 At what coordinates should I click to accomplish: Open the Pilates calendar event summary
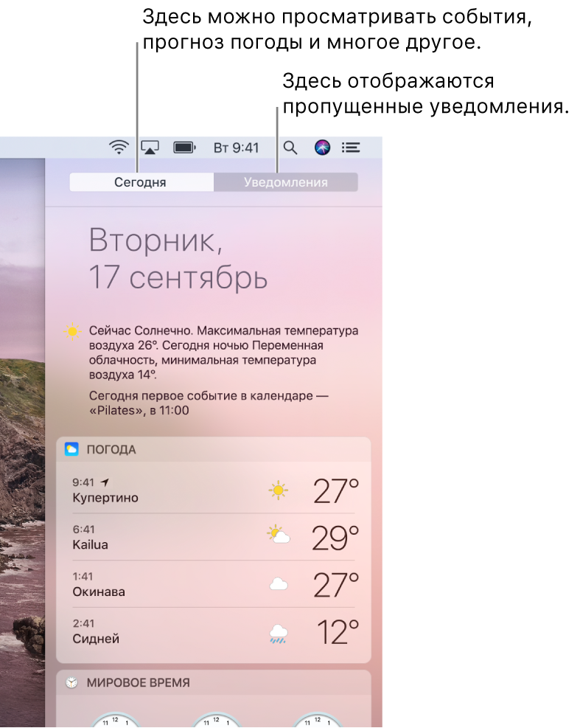point(209,403)
